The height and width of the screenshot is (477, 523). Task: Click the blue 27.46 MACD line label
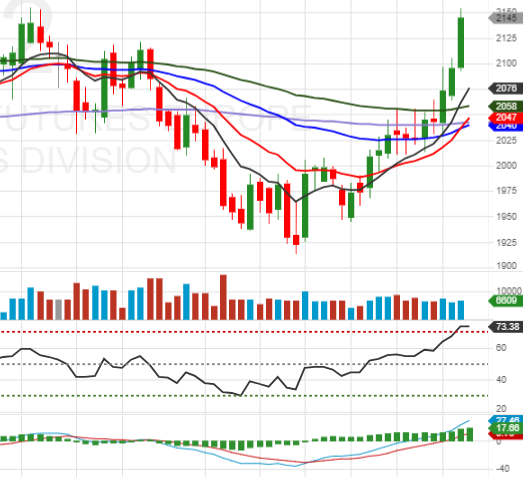pos(506,419)
